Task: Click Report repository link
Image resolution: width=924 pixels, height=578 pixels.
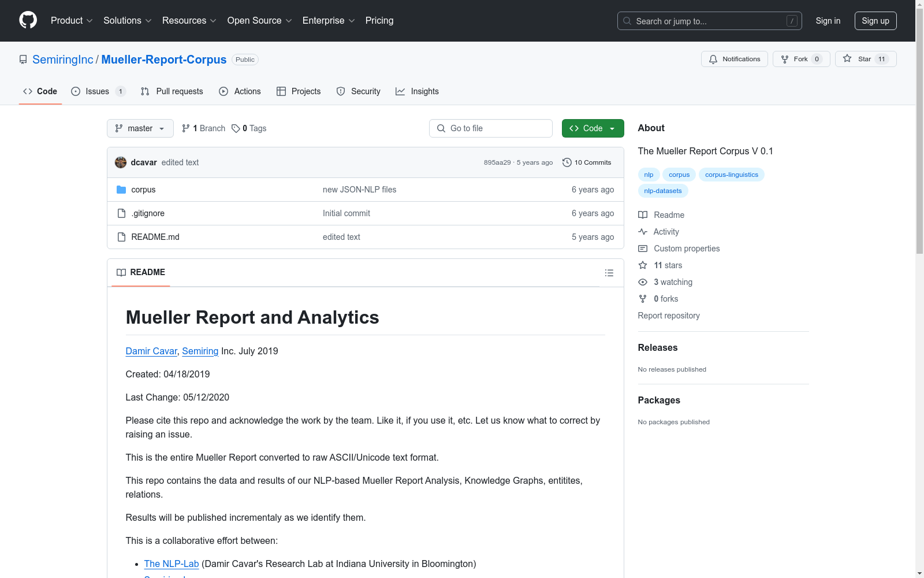Action: (669, 316)
